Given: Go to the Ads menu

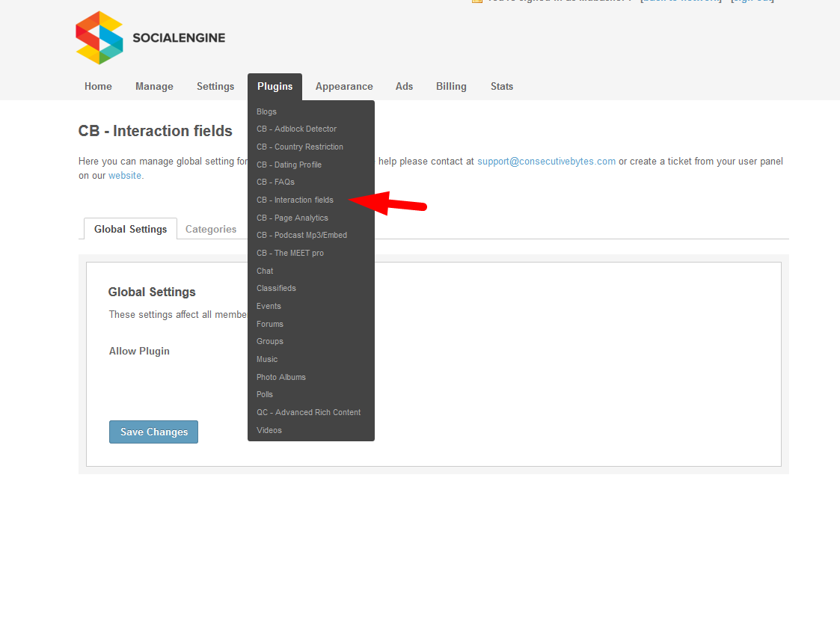Looking at the screenshot, I should pyautogui.click(x=404, y=87).
